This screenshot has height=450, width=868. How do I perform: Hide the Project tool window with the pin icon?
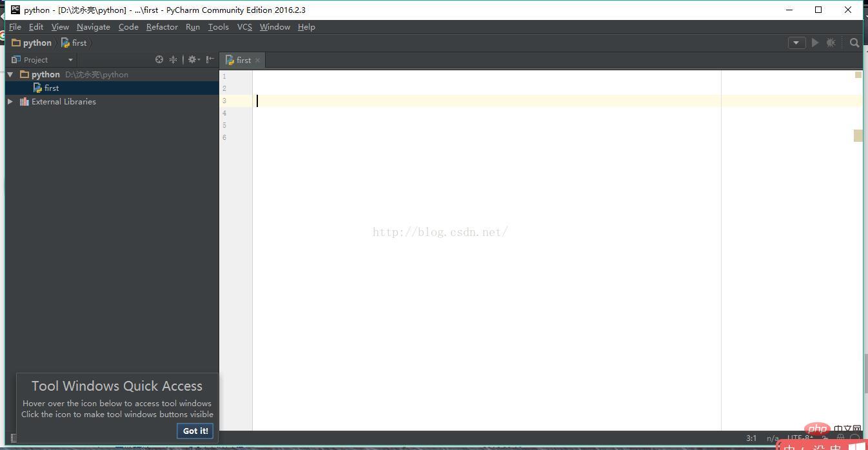[x=210, y=59]
